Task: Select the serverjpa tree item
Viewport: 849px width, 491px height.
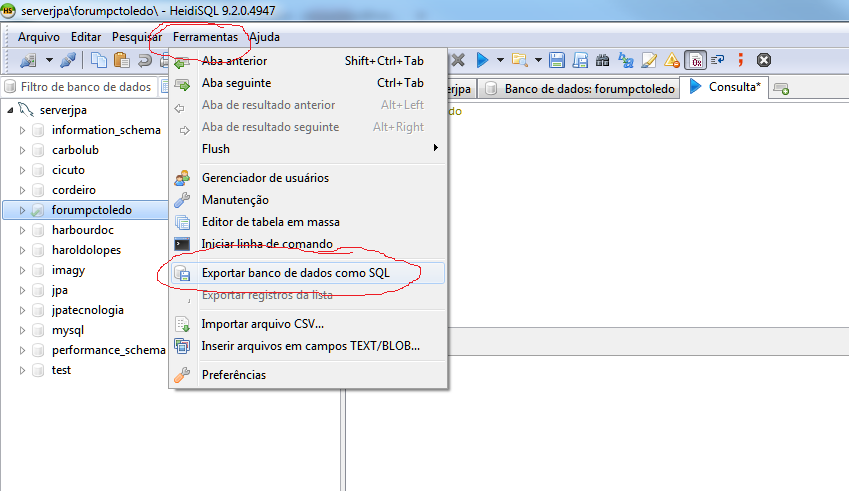Action: tap(63, 110)
